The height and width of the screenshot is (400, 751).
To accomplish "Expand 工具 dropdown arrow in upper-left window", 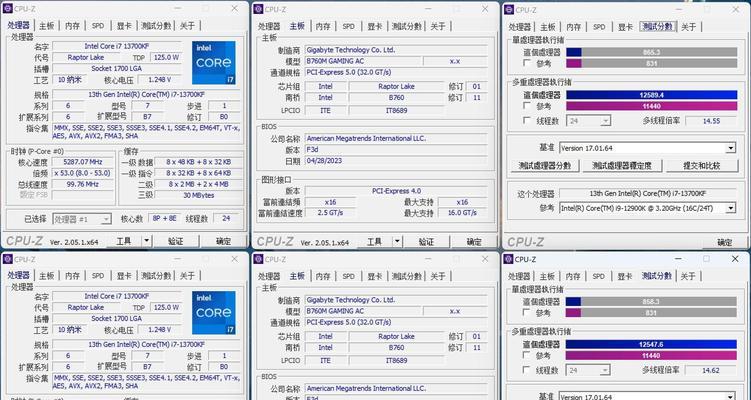I will (147, 240).
